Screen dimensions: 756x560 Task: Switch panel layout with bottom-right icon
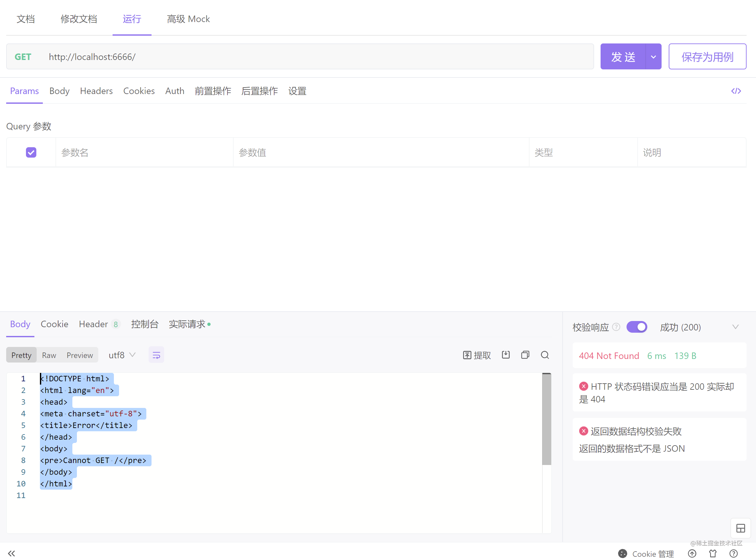coord(740,528)
